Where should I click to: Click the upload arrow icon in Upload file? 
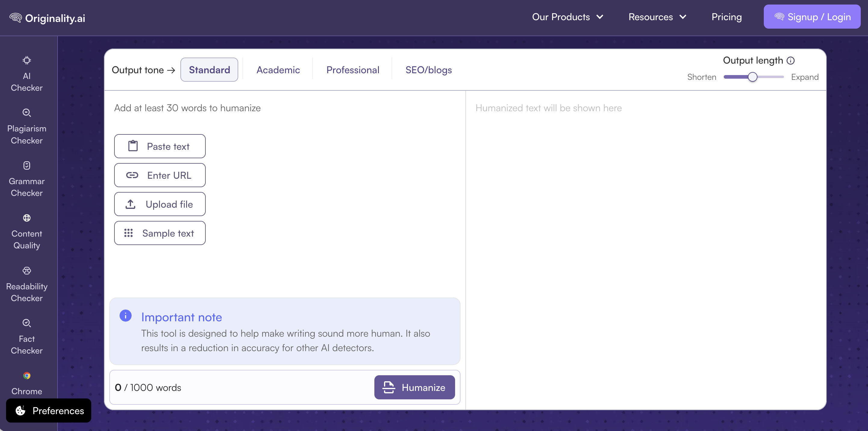(130, 204)
